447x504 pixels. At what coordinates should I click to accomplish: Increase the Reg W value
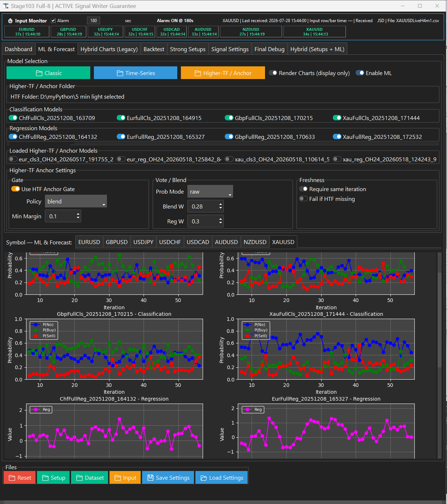(220, 219)
